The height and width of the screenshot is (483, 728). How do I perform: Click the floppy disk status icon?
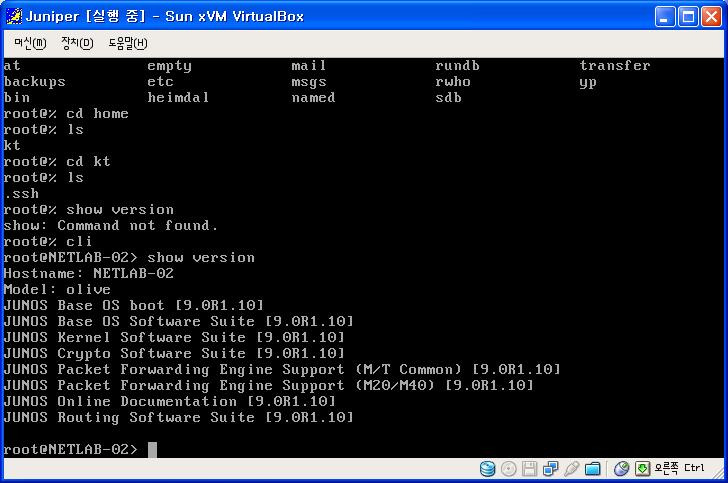[529, 469]
